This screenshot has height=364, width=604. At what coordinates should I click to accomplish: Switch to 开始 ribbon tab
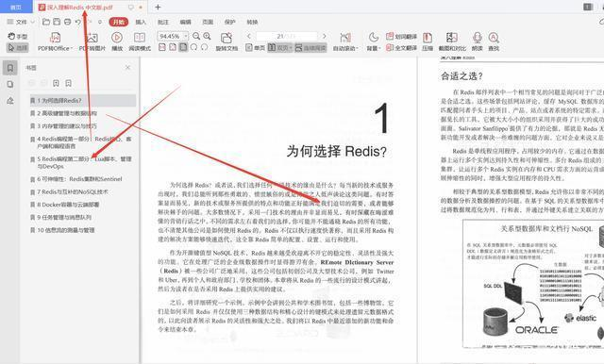click(119, 22)
